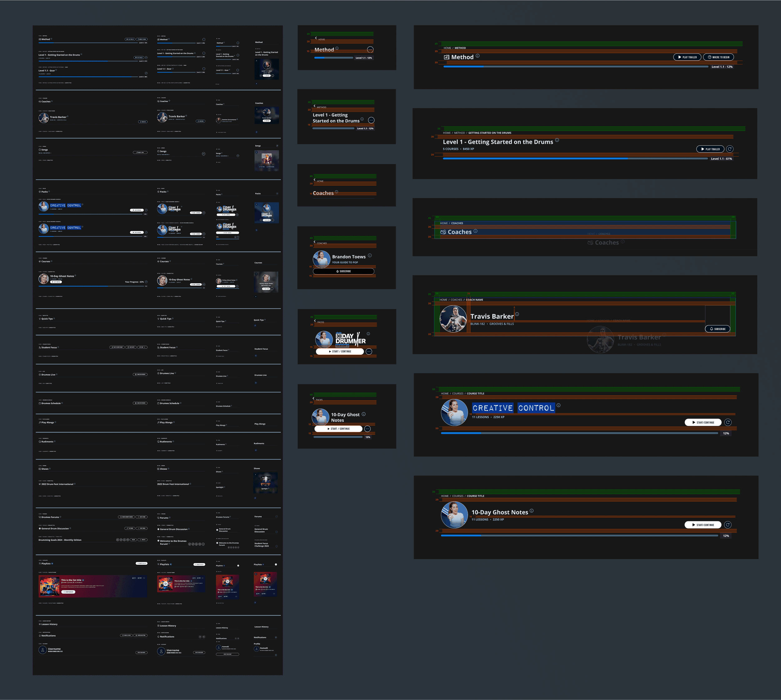Image resolution: width=781 pixels, height=700 pixels.
Task: Open the three-dot menu on mobile Method card
Action: tap(370, 50)
